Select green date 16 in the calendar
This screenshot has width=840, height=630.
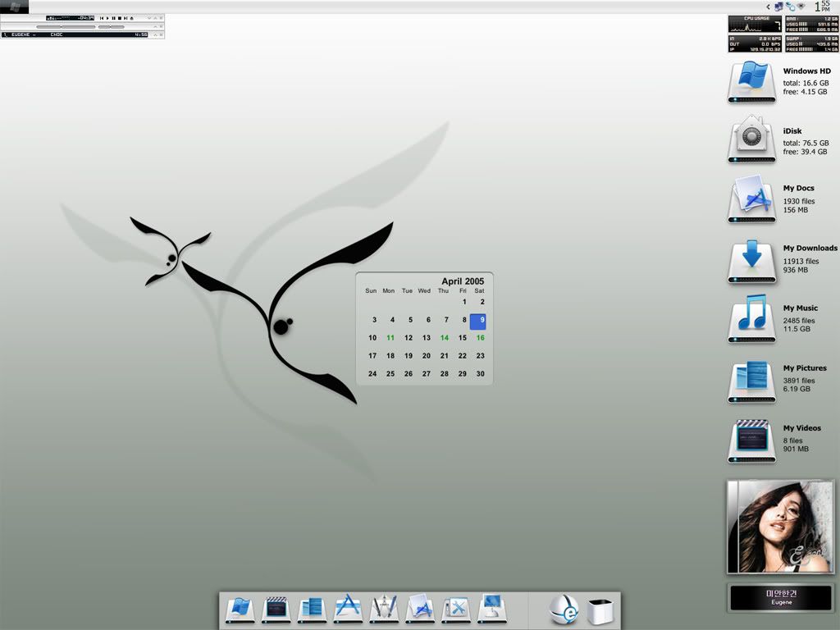[x=481, y=338]
